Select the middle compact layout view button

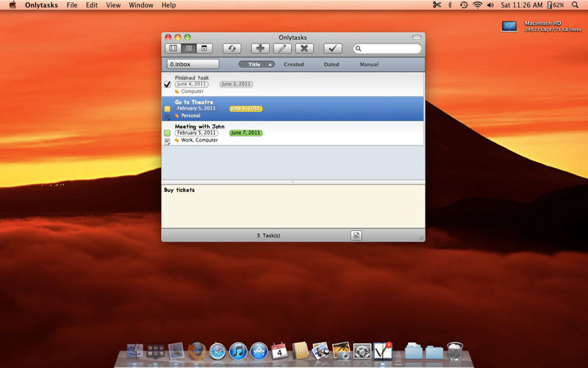[x=189, y=49]
